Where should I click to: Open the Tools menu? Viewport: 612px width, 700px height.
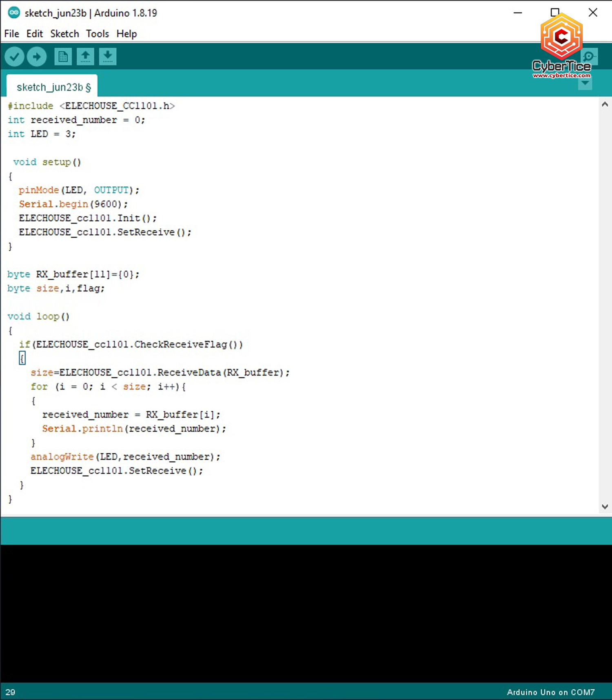click(98, 34)
